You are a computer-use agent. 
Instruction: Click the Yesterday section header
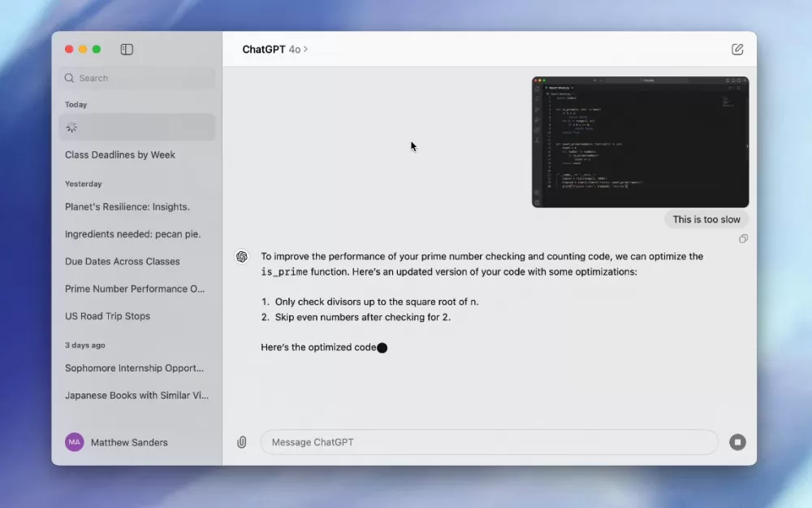(x=84, y=184)
